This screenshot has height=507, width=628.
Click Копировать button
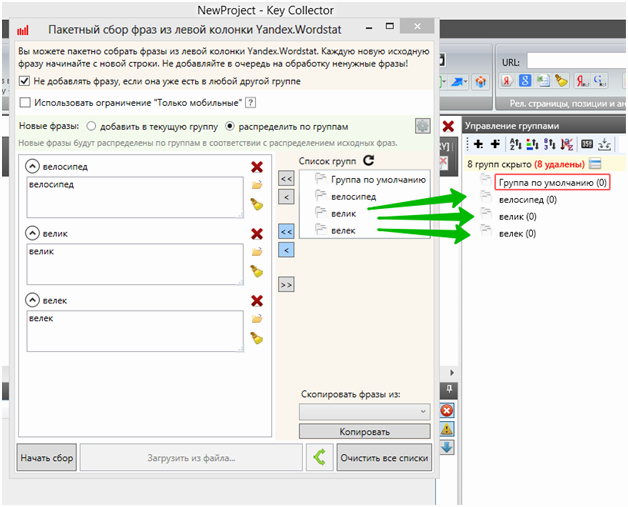[x=365, y=432]
